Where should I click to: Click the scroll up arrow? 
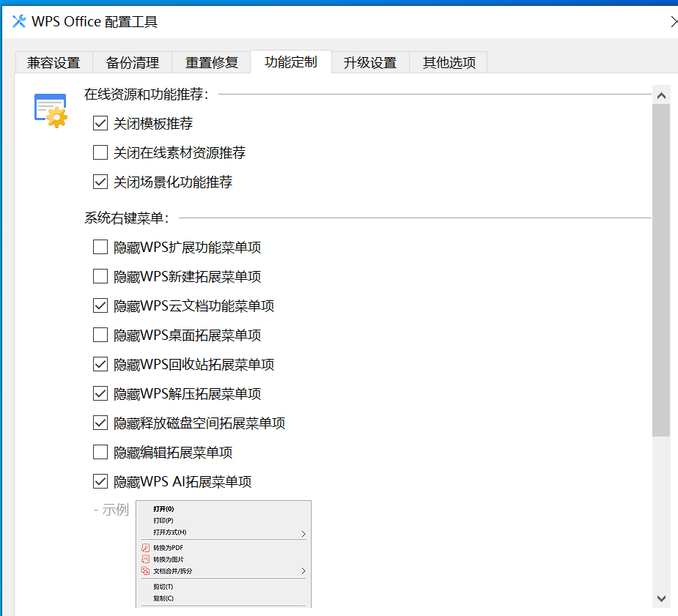[x=661, y=95]
